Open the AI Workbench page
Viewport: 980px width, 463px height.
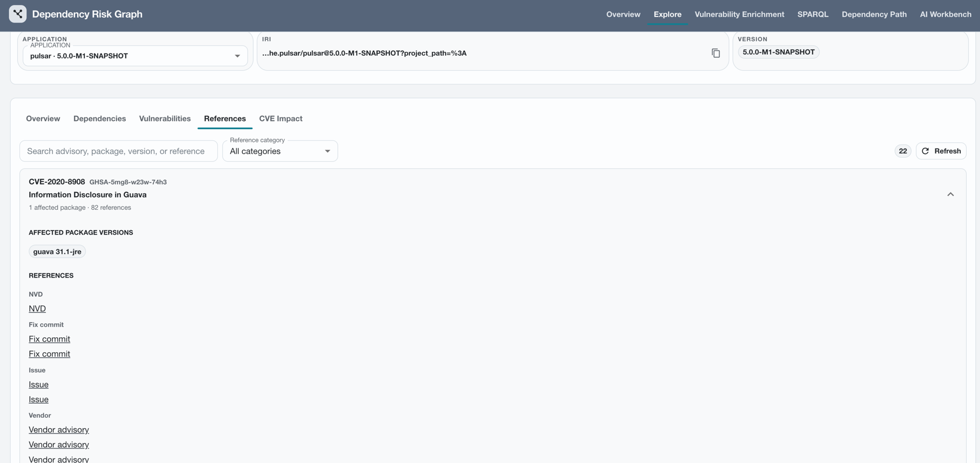[x=945, y=14]
